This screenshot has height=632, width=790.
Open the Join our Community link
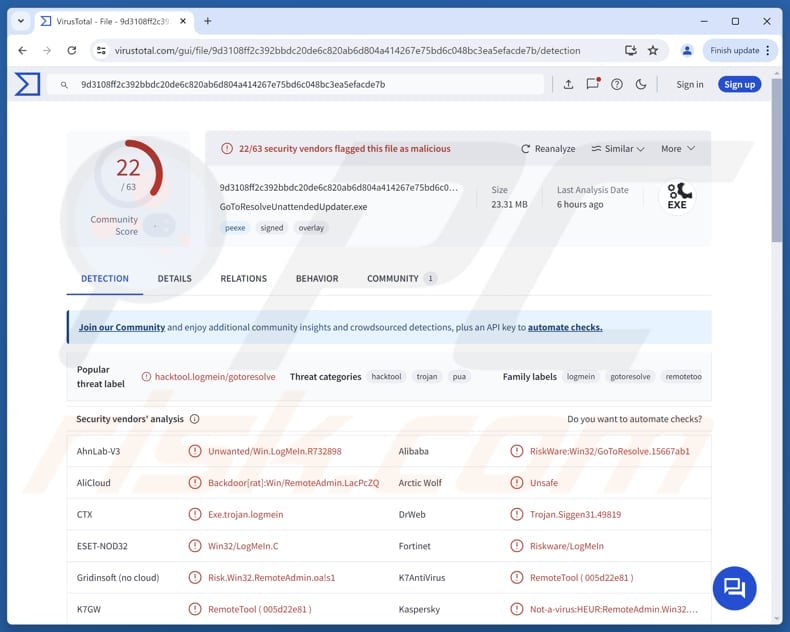pyautogui.click(x=121, y=328)
